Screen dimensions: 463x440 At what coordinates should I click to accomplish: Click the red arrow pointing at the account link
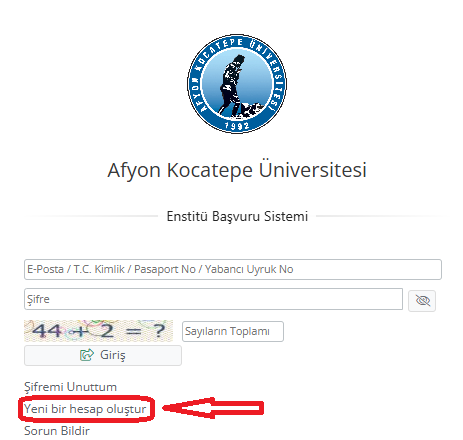[x=213, y=408]
